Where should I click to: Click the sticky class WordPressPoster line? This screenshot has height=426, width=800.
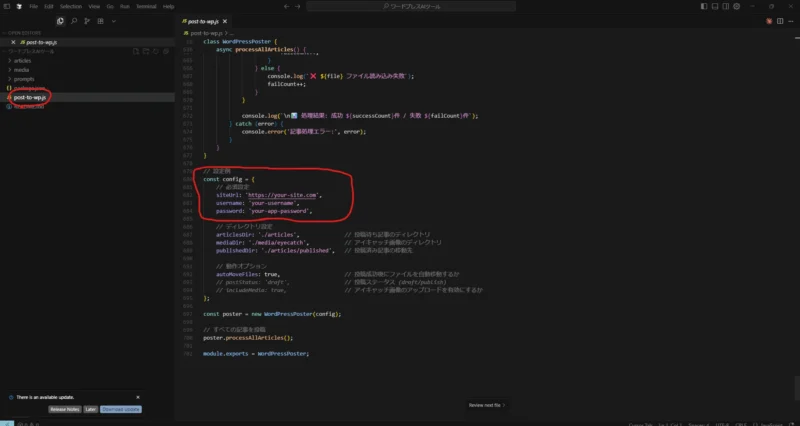pos(240,41)
